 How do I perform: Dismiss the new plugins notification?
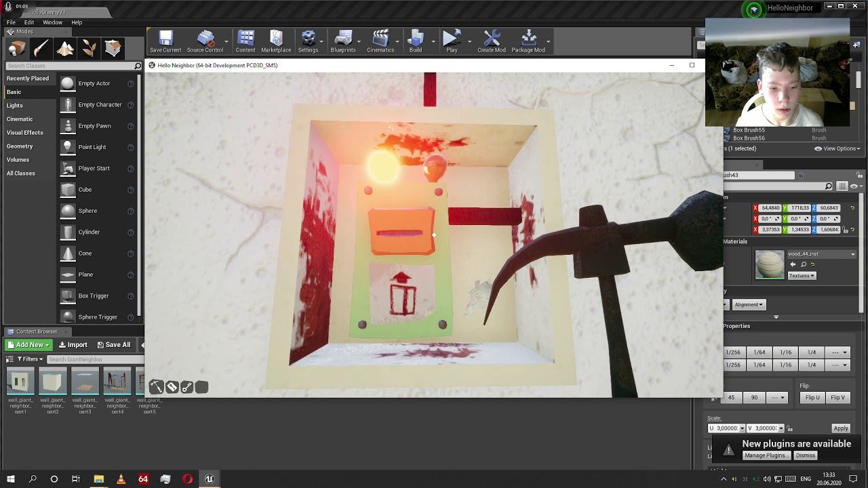[x=806, y=455]
